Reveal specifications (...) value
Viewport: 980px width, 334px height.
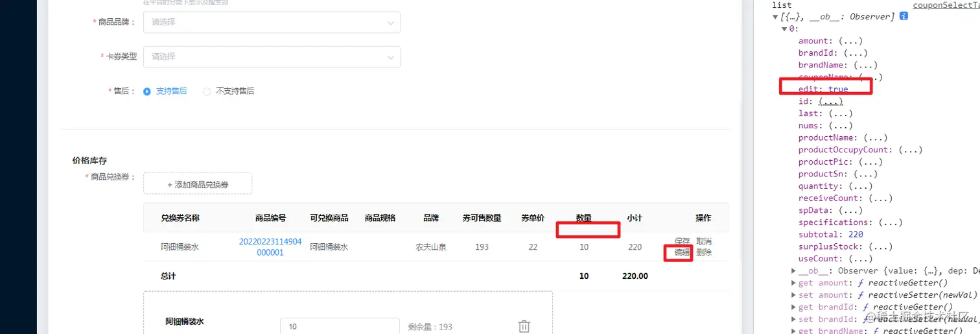(x=891, y=222)
